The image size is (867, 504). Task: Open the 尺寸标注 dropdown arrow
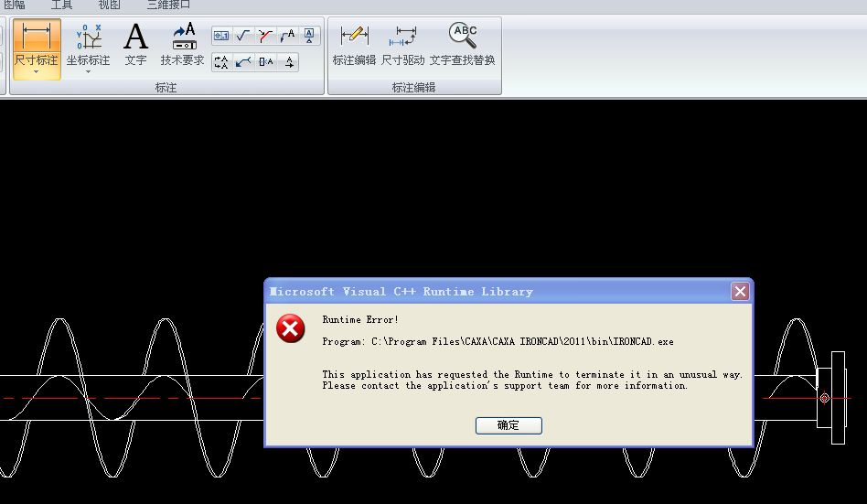point(37,72)
